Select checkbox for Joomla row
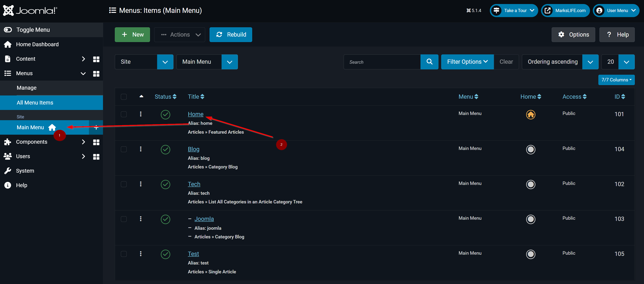Viewport: 644px width, 284px height. coord(124,219)
